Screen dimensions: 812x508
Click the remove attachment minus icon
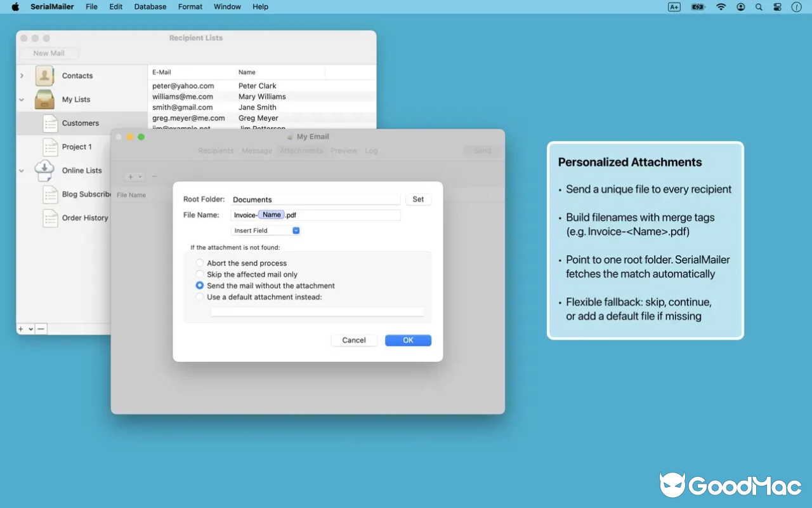click(154, 177)
